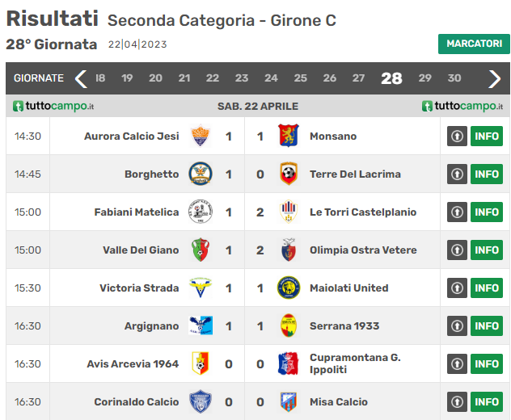Screen dimensions: 511x420
Task: Select giornata 29 in the round bar
Action: (x=424, y=78)
